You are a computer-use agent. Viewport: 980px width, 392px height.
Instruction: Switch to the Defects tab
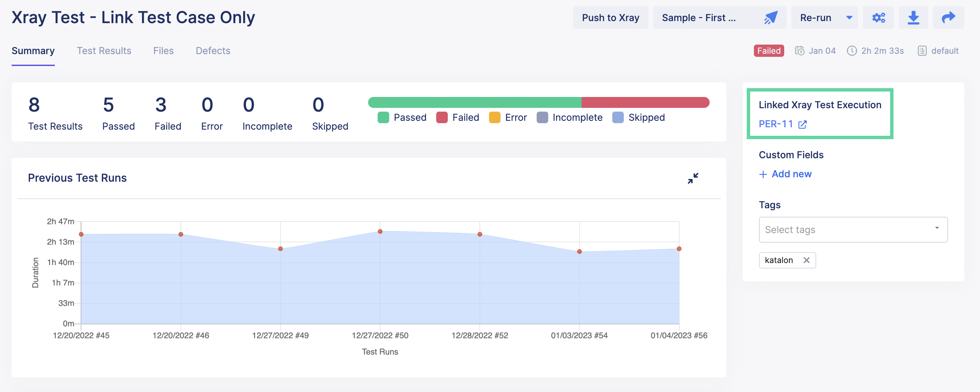(213, 51)
